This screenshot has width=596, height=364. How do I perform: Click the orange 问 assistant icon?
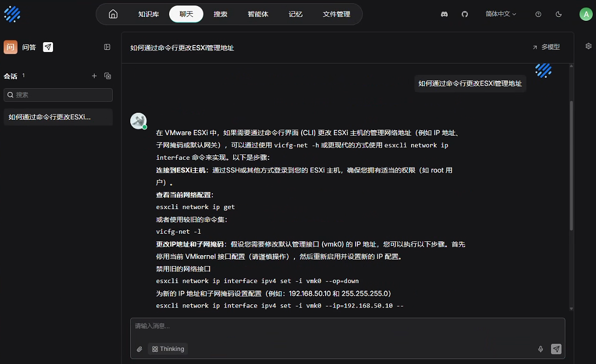pos(10,47)
